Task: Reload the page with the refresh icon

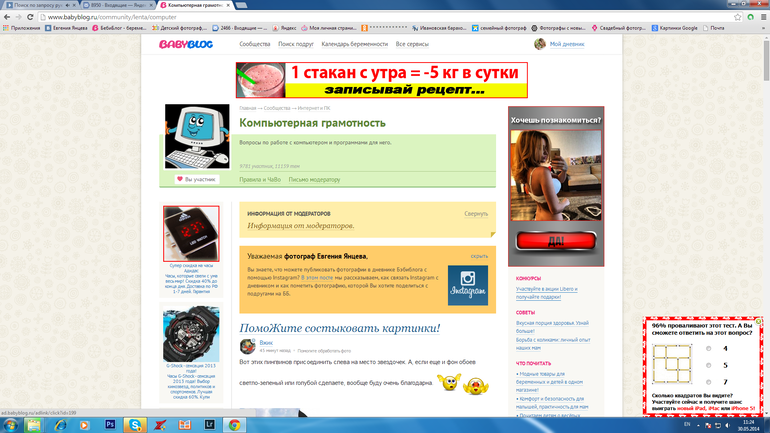Action: click(x=30, y=17)
